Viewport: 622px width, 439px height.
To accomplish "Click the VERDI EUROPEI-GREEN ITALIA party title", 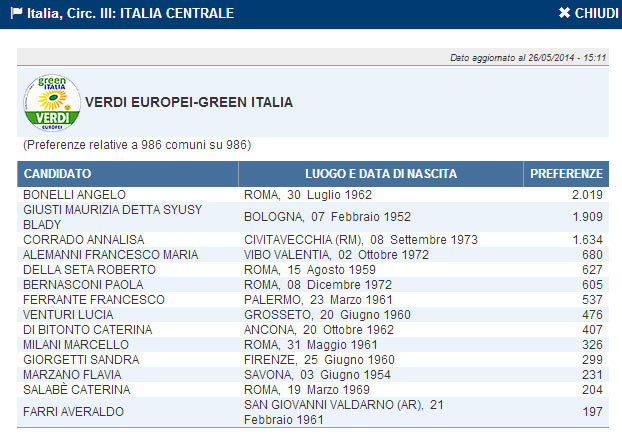I will (189, 102).
